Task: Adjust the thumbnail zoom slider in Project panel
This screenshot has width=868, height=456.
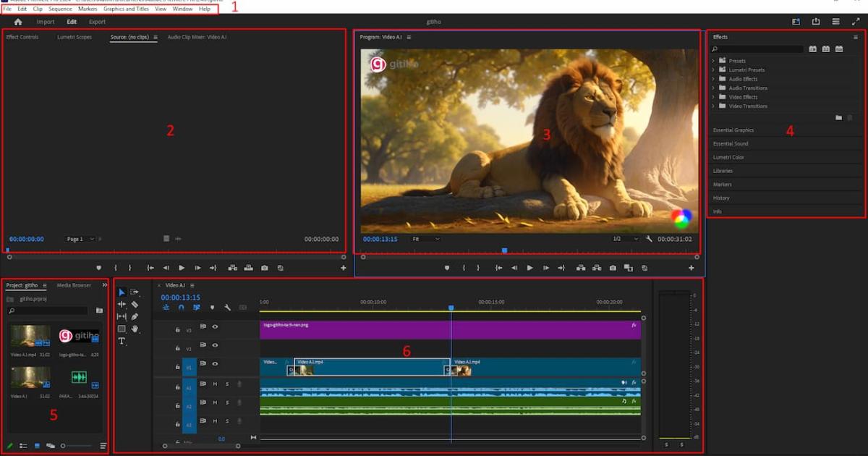Action: [63, 446]
